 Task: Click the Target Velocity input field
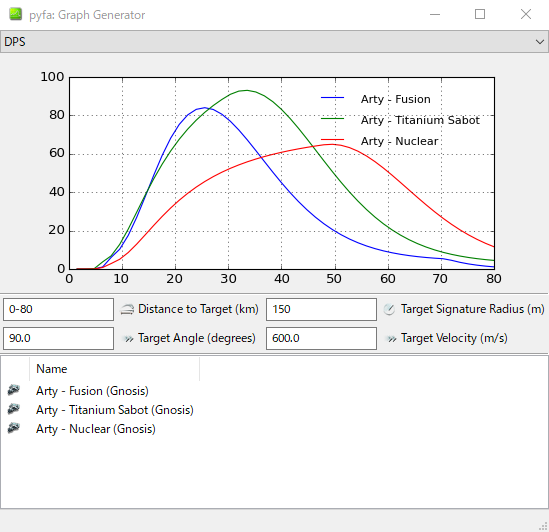[x=321, y=338]
